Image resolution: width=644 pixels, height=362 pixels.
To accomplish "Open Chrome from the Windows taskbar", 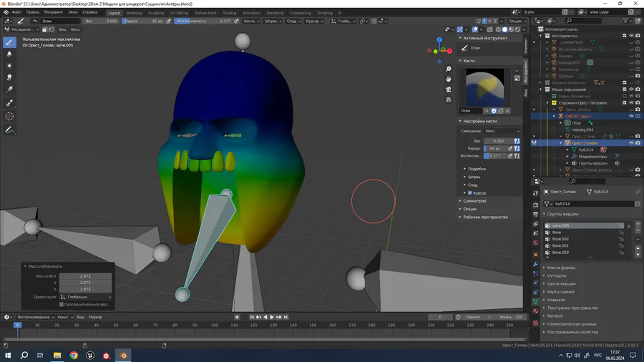I will pyautogui.click(x=74, y=355).
